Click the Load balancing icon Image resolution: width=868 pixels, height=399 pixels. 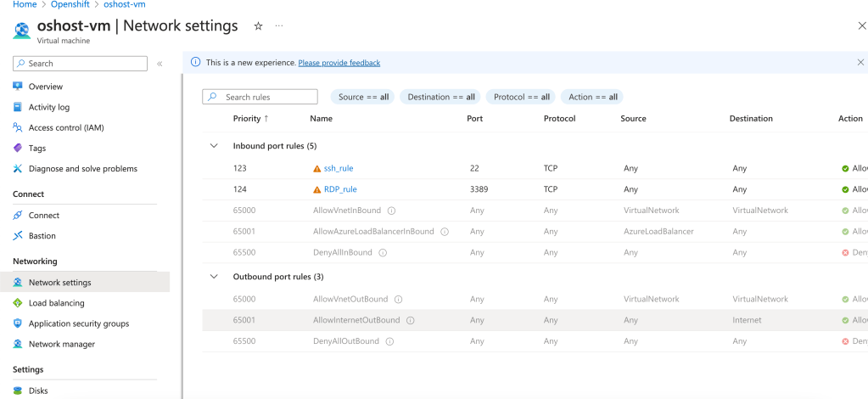18,303
